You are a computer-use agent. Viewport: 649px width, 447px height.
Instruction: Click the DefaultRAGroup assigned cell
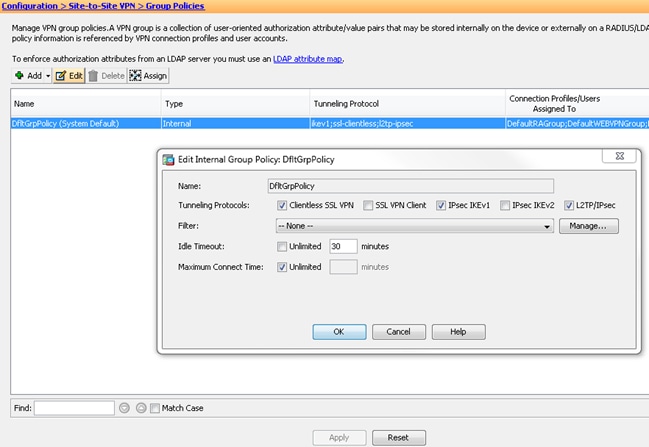pos(577,123)
